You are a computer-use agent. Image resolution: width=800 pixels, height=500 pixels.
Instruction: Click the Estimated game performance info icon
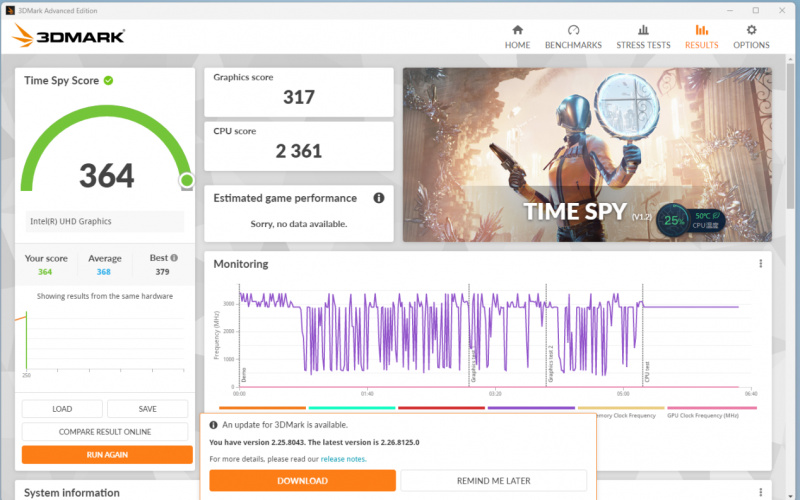point(379,198)
